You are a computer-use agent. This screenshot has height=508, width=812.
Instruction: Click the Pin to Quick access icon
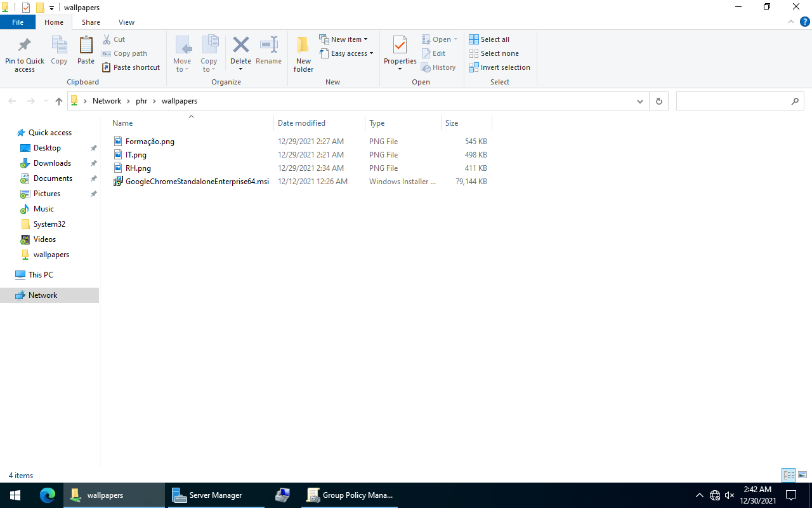pyautogui.click(x=25, y=46)
